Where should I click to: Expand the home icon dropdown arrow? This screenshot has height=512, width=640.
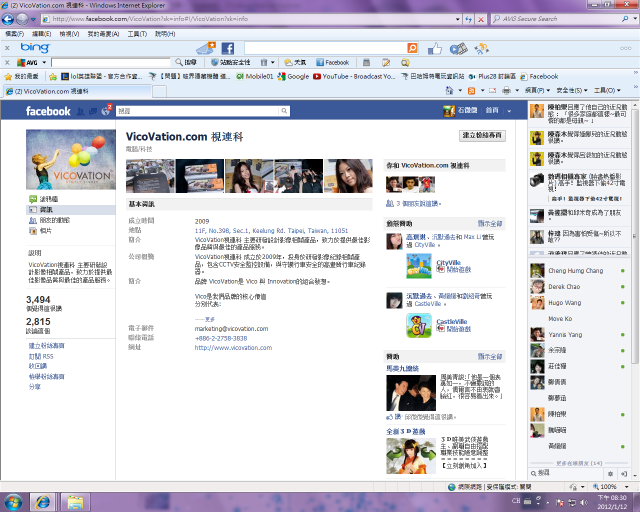(460, 91)
